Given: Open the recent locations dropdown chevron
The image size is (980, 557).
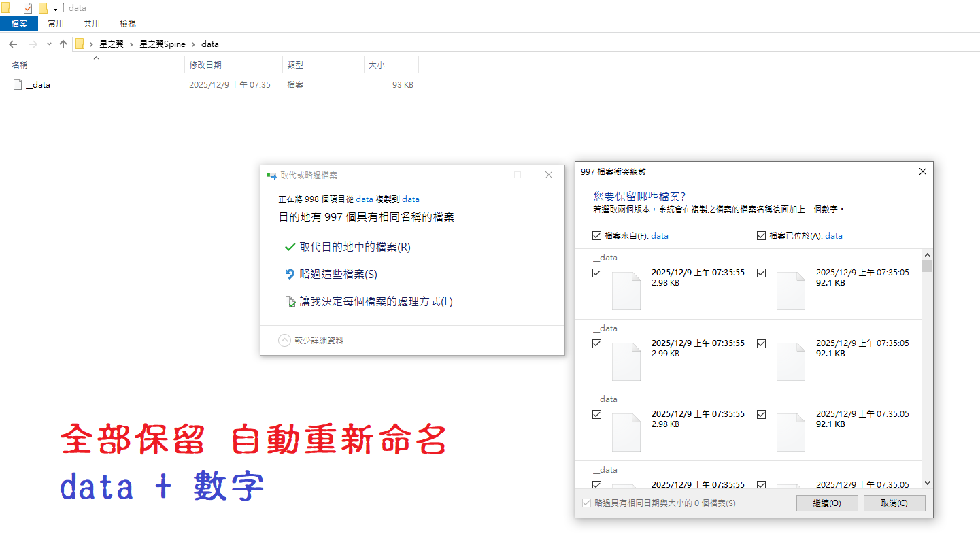Looking at the screenshot, I should (49, 44).
